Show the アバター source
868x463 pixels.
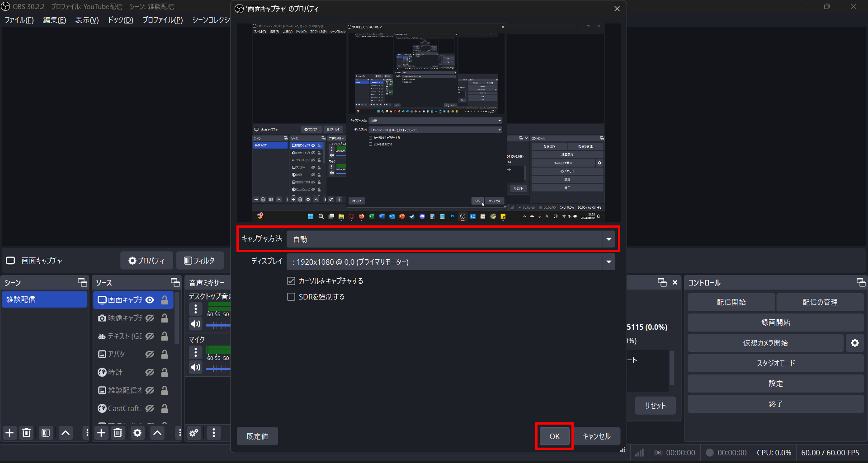coord(150,354)
